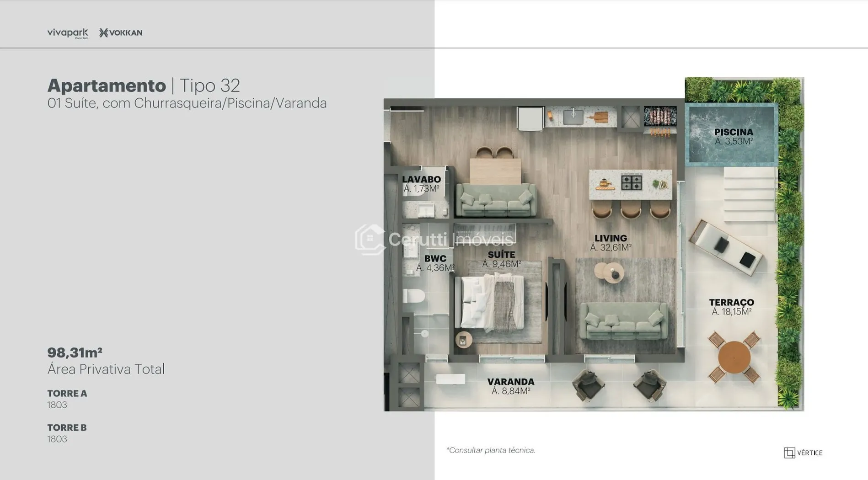Click the vivapark logo
Image resolution: width=868 pixels, height=480 pixels.
coord(68,33)
